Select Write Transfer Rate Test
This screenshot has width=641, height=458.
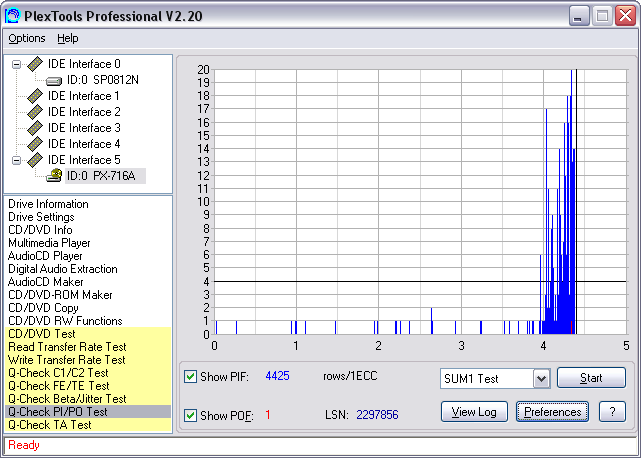(x=88, y=360)
